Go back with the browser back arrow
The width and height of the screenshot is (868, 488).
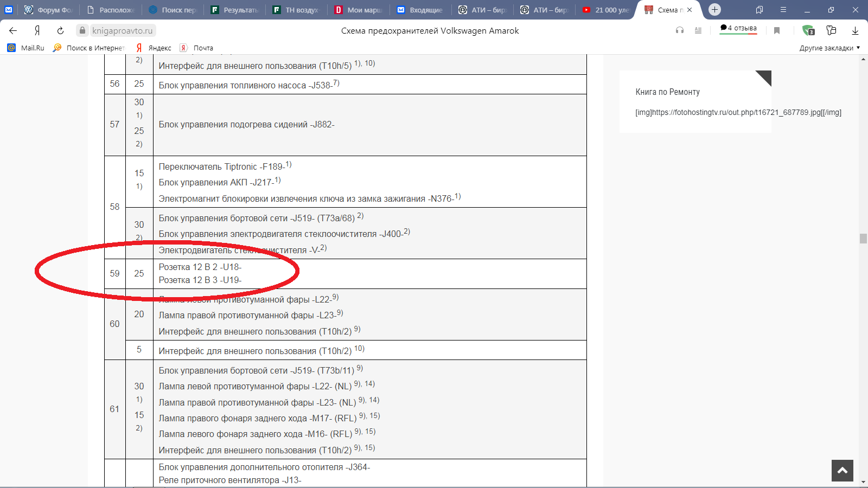[x=13, y=30]
